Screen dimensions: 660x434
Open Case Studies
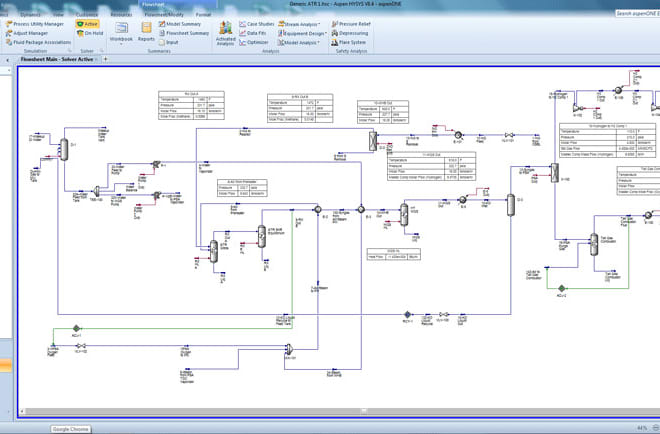click(256, 24)
